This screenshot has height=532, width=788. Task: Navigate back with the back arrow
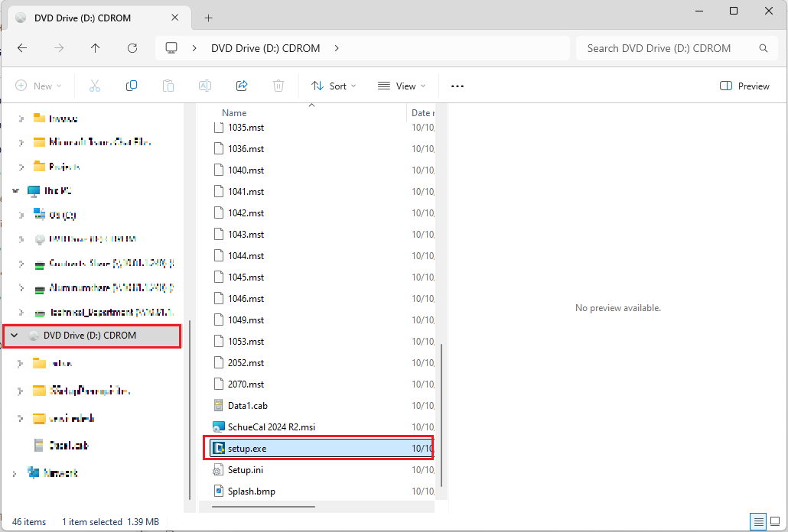(22, 48)
